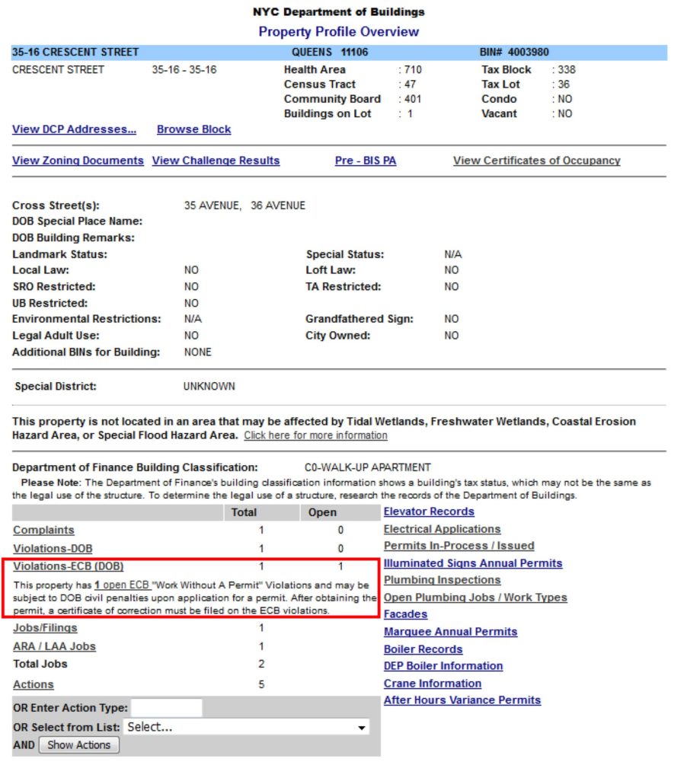Open Elevator Records link
This screenshot has height=784, width=687.
coord(429,512)
